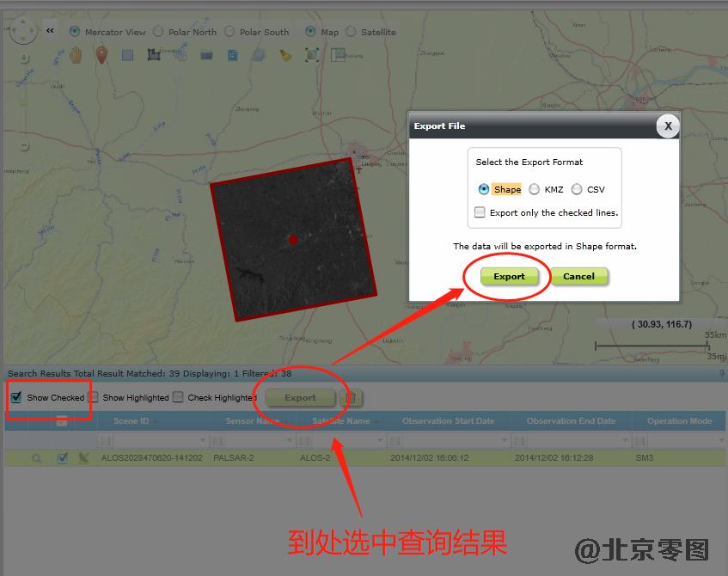Click the Observation End Date column header

[571, 421]
